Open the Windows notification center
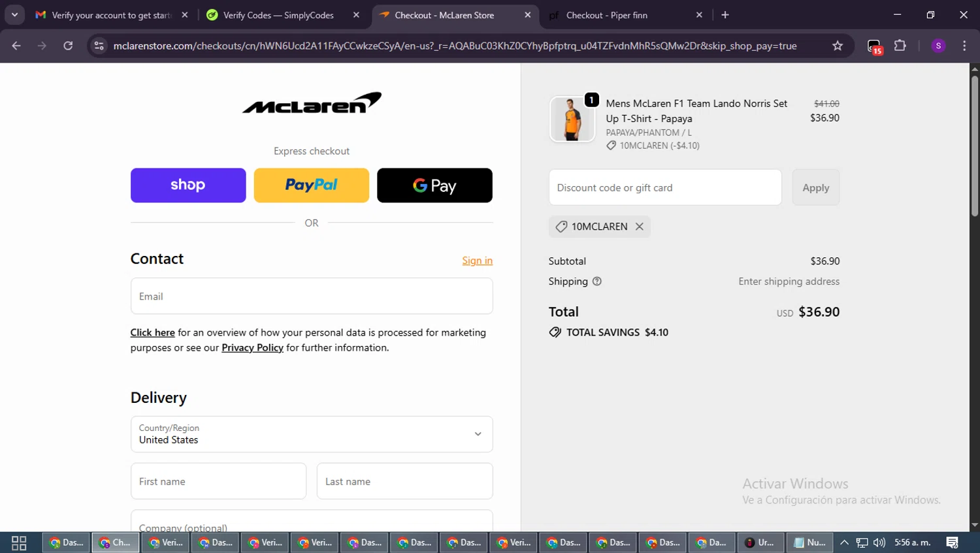The image size is (980, 553). tap(953, 543)
